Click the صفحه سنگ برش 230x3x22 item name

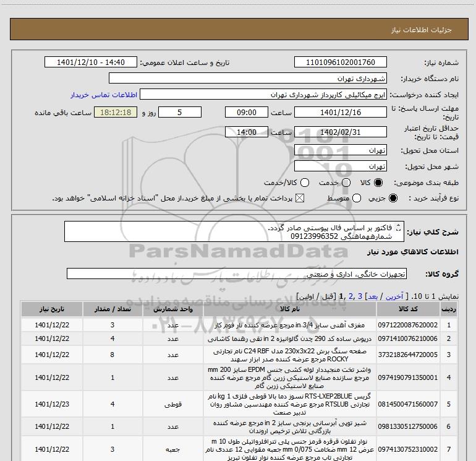(289, 355)
